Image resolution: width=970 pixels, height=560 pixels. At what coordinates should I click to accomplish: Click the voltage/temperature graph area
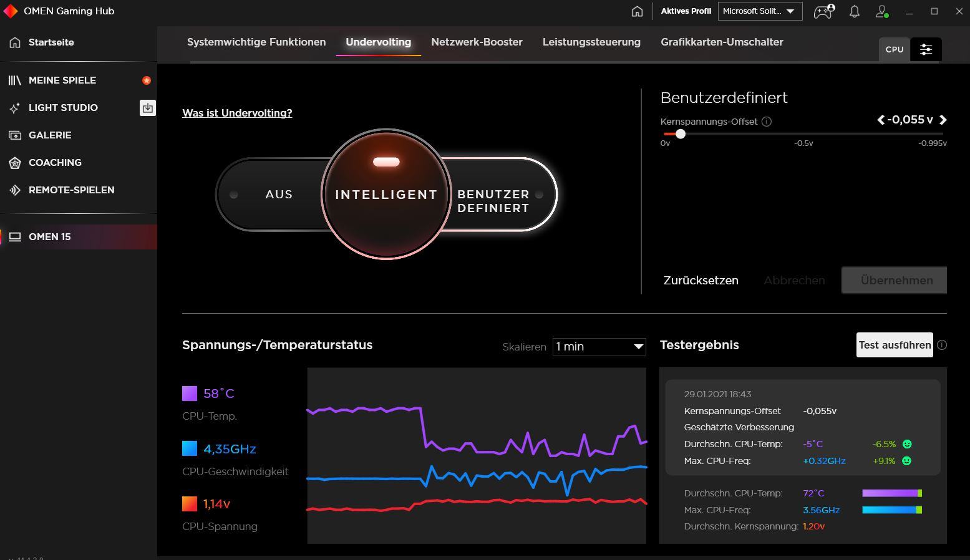point(477,455)
